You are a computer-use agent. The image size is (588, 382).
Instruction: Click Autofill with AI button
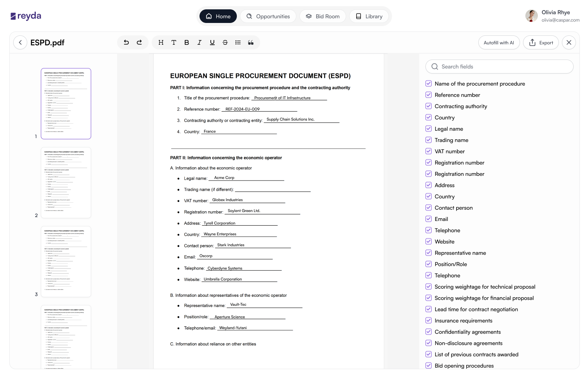[499, 42]
